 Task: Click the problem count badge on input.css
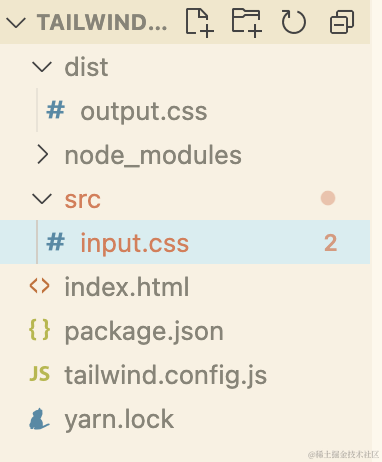click(x=330, y=243)
